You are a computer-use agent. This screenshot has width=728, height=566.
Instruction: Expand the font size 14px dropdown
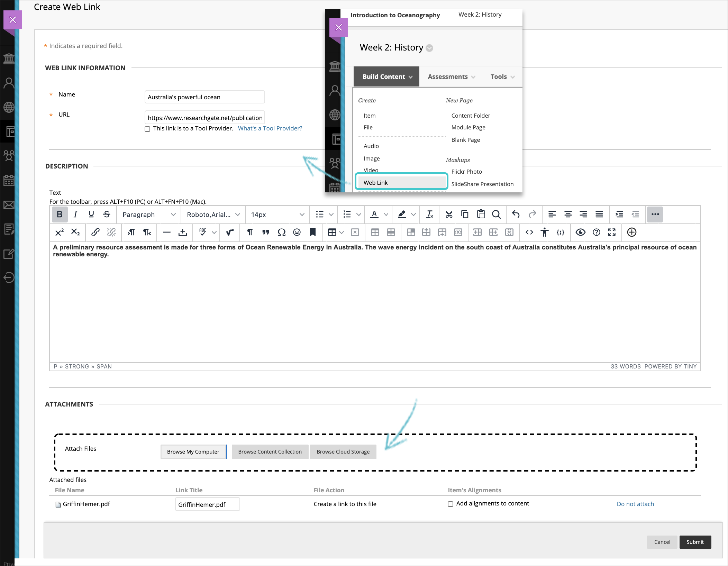[302, 214]
